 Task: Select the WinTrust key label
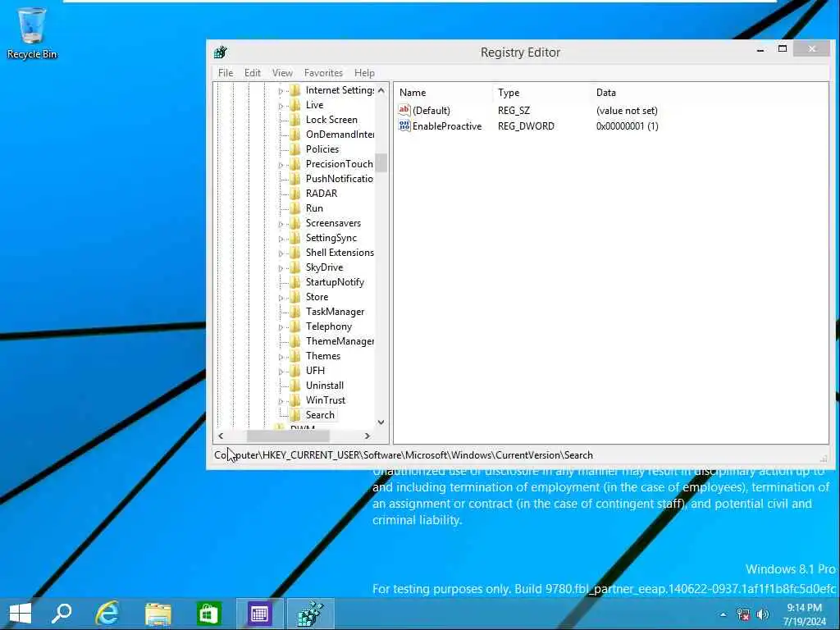pos(325,400)
